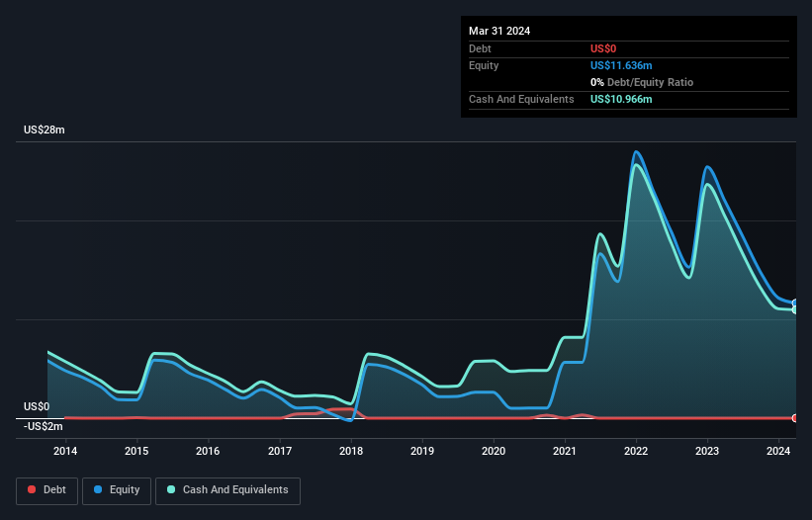The height and width of the screenshot is (520, 812).
Task: Click the 2018 x-axis label
Action: pyautogui.click(x=351, y=451)
